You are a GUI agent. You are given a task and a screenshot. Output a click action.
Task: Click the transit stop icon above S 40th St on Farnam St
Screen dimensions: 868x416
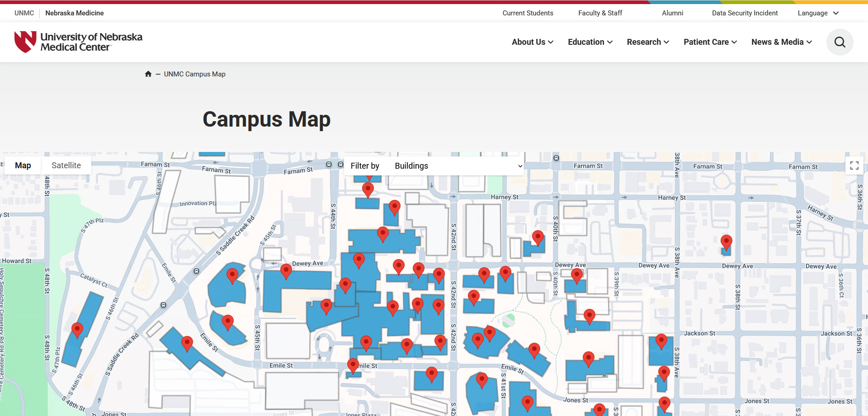[x=557, y=158]
